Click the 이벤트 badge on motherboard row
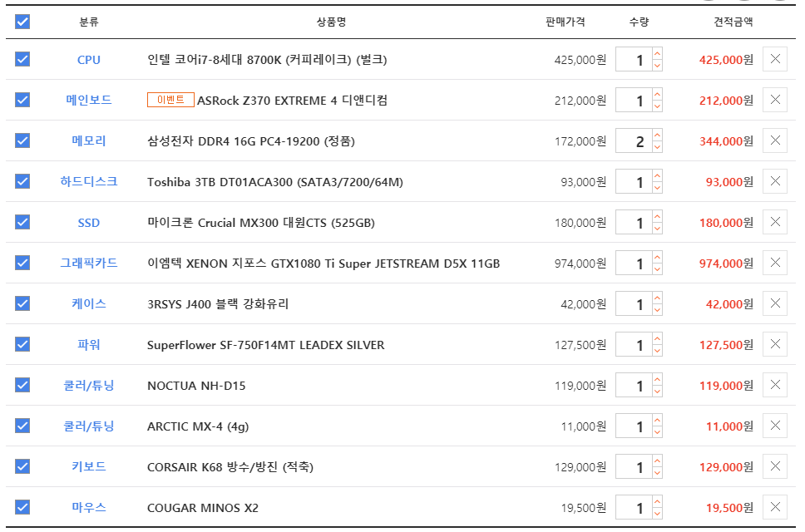 [170, 100]
